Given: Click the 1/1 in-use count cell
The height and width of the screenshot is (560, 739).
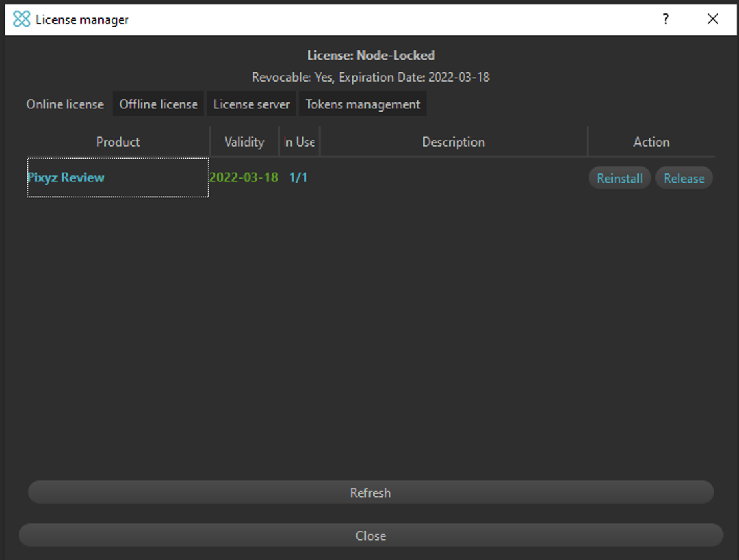Looking at the screenshot, I should pos(298,177).
